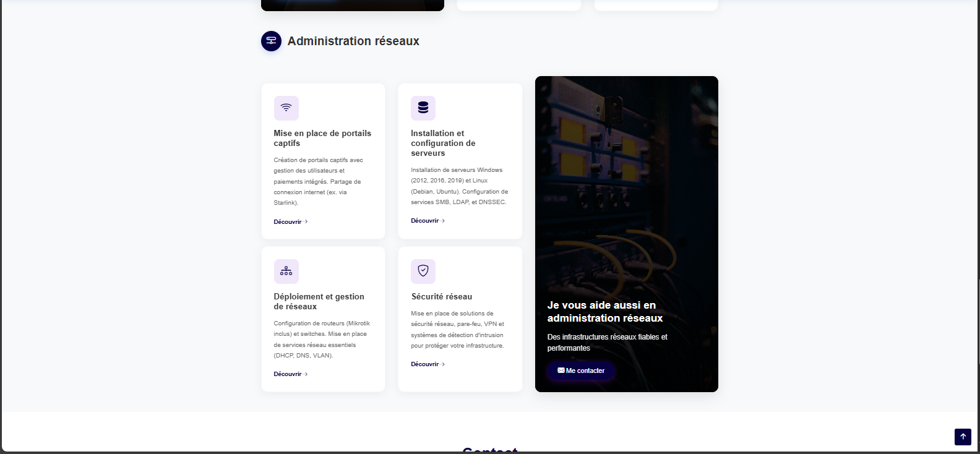Select the Installation et configuration de serveurs title
This screenshot has height=454, width=980.
click(443, 143)
